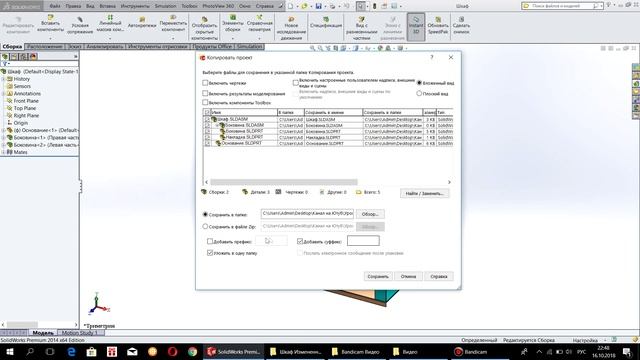Click the Save diskette icon in top toolbar

(318, 6)
